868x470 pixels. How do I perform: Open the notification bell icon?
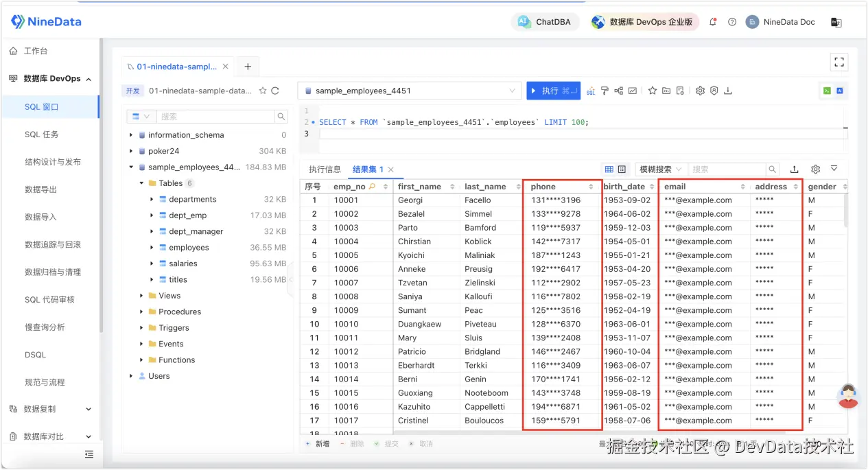(713, 22)
